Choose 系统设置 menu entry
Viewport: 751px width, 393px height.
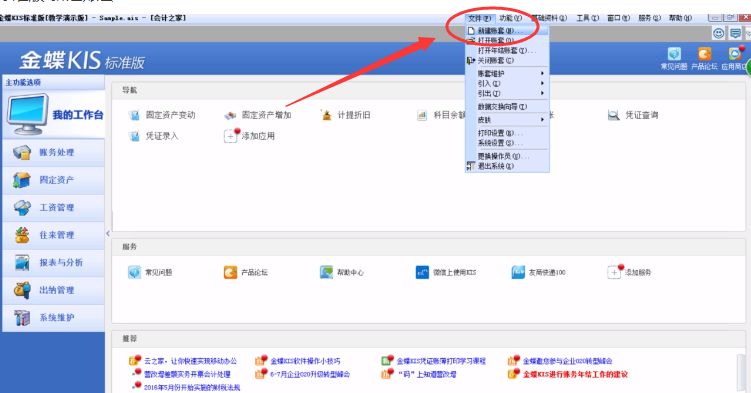507,143
